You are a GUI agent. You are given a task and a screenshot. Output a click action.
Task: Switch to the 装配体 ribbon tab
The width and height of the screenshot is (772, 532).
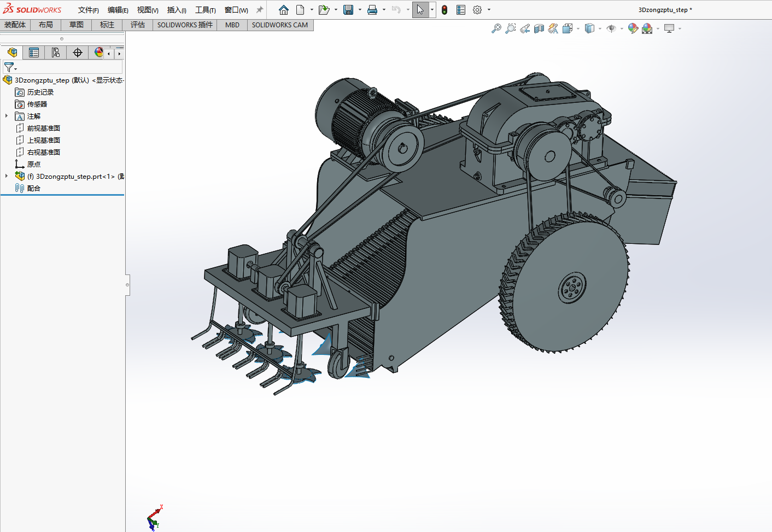(15, 25)
